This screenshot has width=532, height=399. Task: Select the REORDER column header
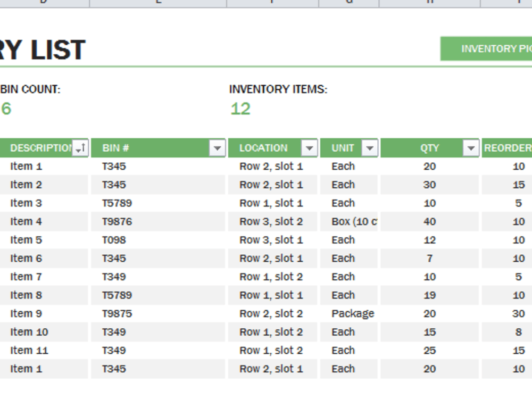pos(507,148)
